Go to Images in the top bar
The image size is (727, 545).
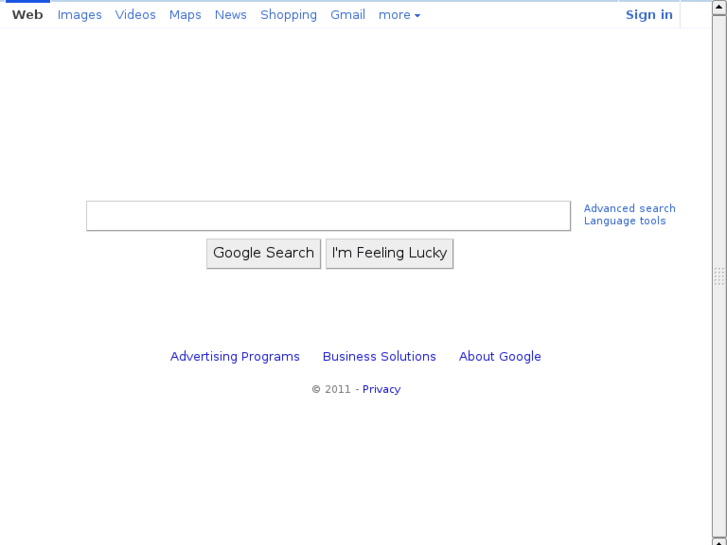tap(79, 15)
